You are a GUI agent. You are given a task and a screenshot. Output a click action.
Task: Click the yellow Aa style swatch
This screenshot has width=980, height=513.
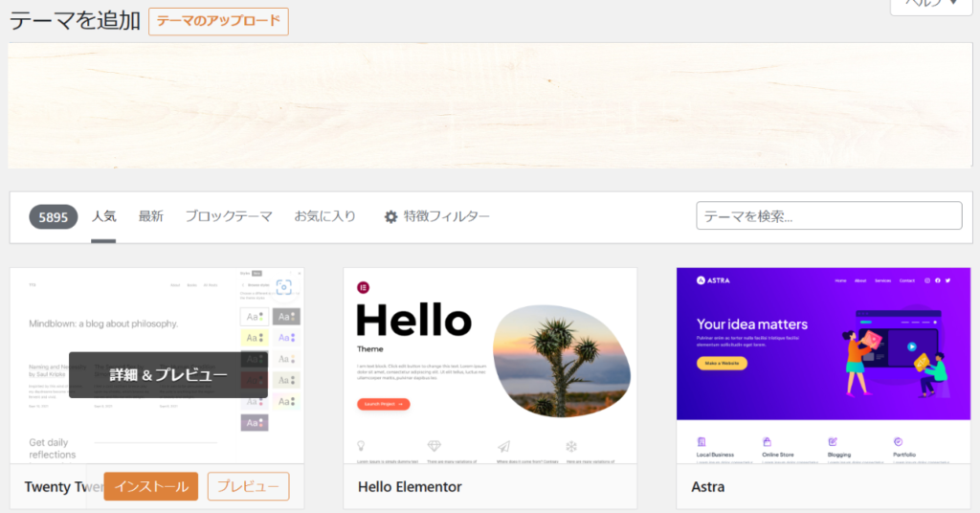click(254, 338)
